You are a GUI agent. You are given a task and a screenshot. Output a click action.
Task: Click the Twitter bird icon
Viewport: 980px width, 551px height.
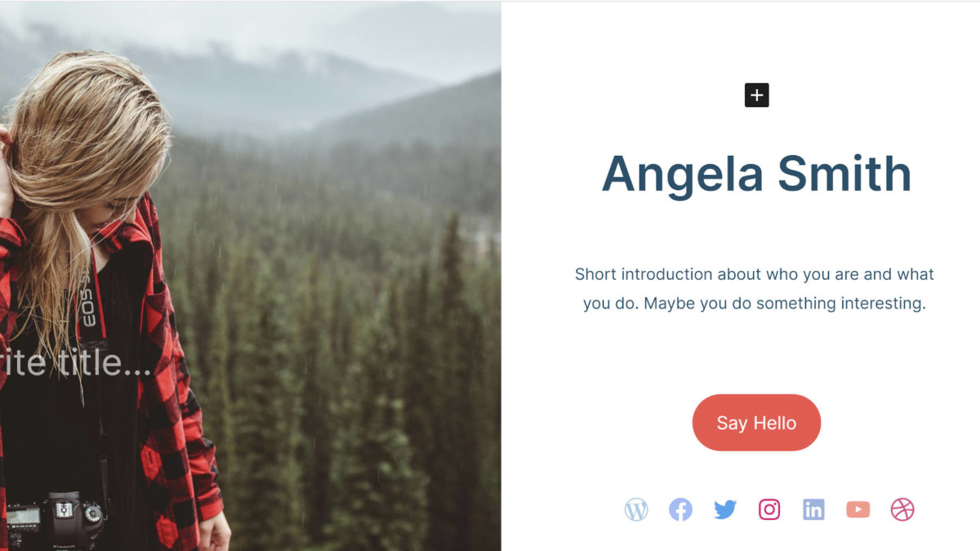pos(725,509)
